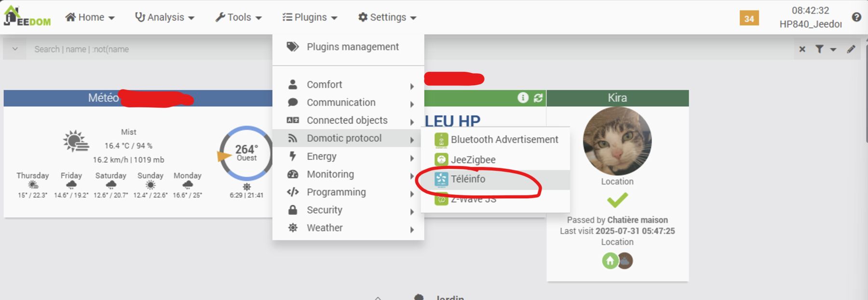The image size is (868, 300).
Task: Click the pencil edit icon
Action: pyautogui.click(x=851, y=49)
